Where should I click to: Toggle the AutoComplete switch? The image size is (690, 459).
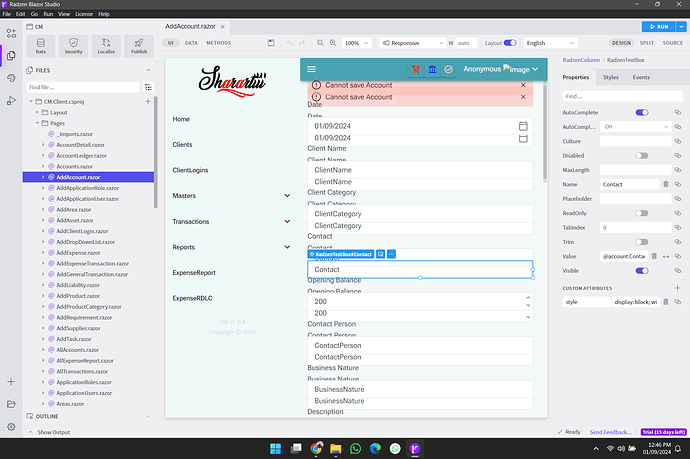[x=642, y=113]
